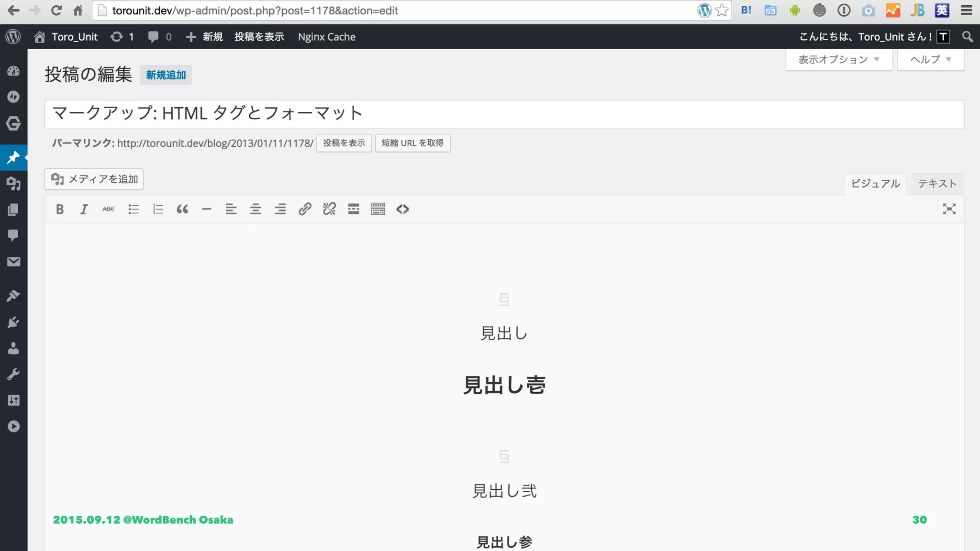Viewport: 980px width, 551px height.
Task: Apply strikethrough formatting
Action: pos(109,209)
